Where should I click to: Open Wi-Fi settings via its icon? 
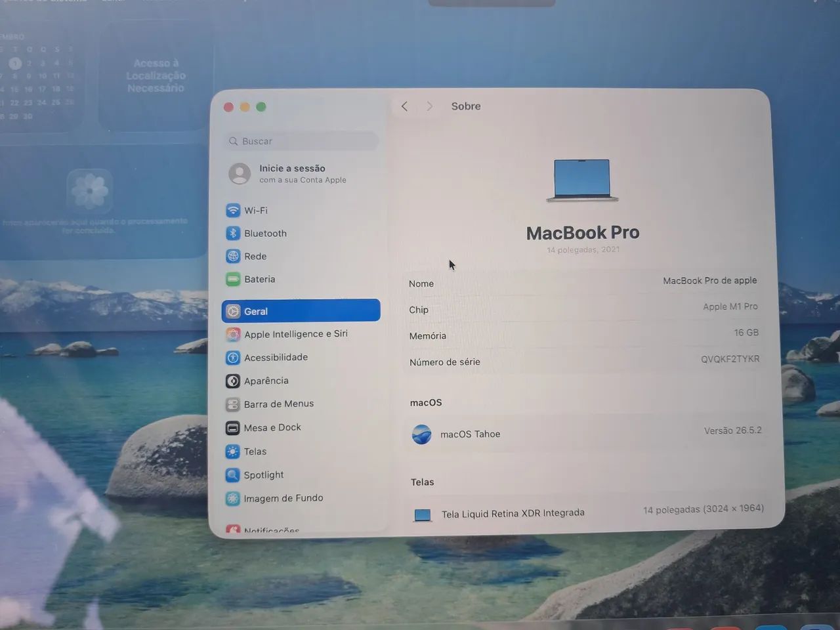click(x=233, y=210)
